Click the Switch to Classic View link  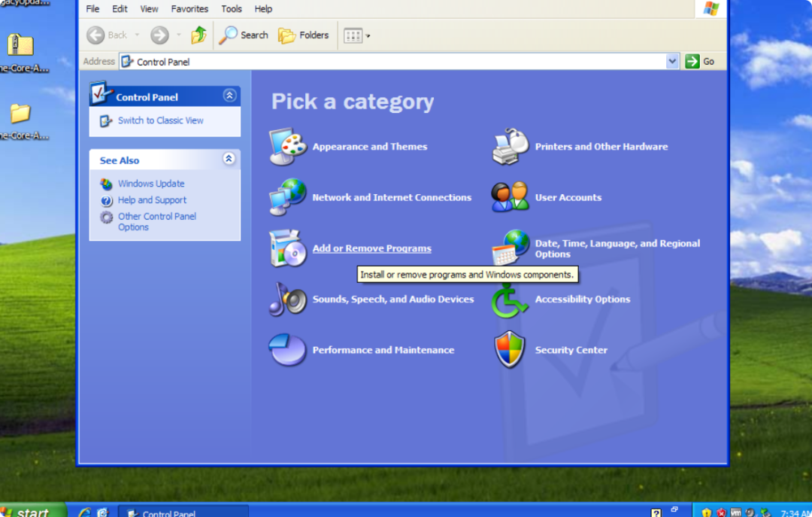click(x=161, y=120)
